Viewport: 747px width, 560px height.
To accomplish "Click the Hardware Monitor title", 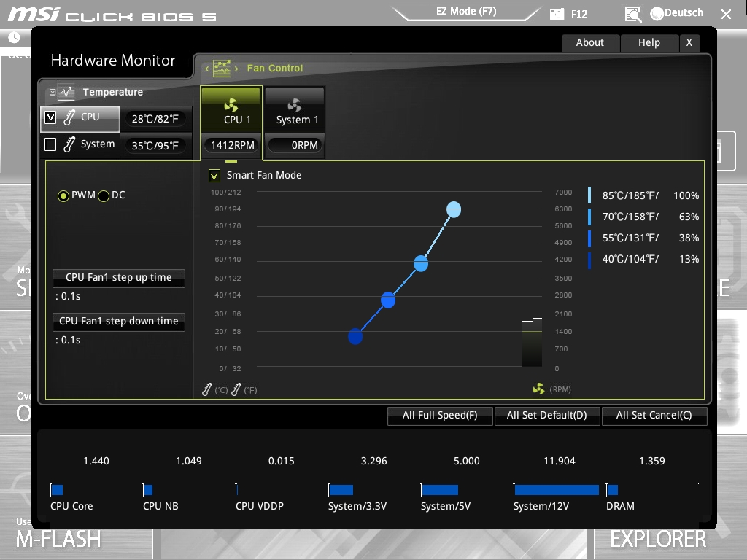I will tap(113, 61).
